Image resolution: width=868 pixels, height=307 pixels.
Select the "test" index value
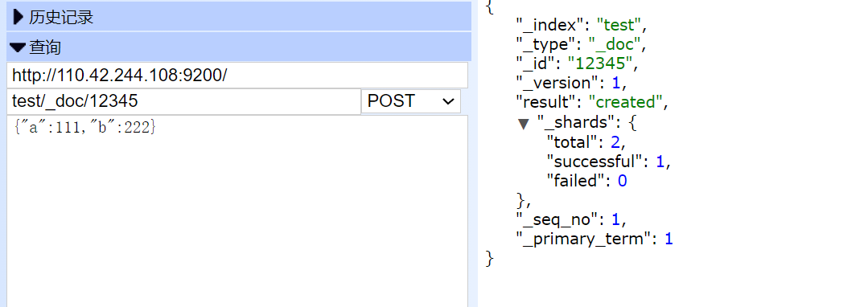pyautogui.click(x=619, y=25)
